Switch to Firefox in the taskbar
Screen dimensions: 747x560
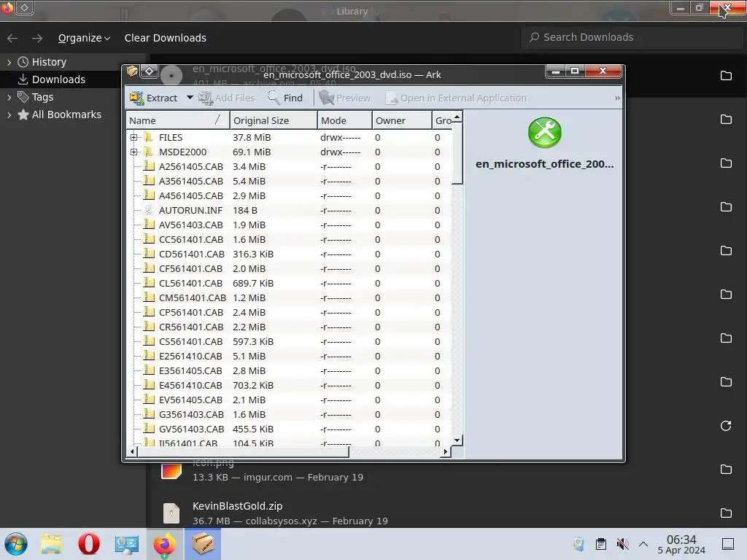(164, 544)
